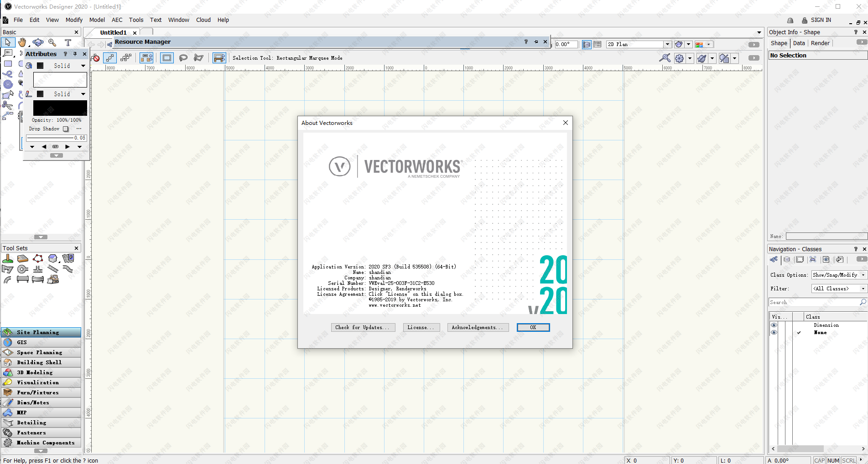Open the File menu
The image size is (868, 464).
pos(18,20)
